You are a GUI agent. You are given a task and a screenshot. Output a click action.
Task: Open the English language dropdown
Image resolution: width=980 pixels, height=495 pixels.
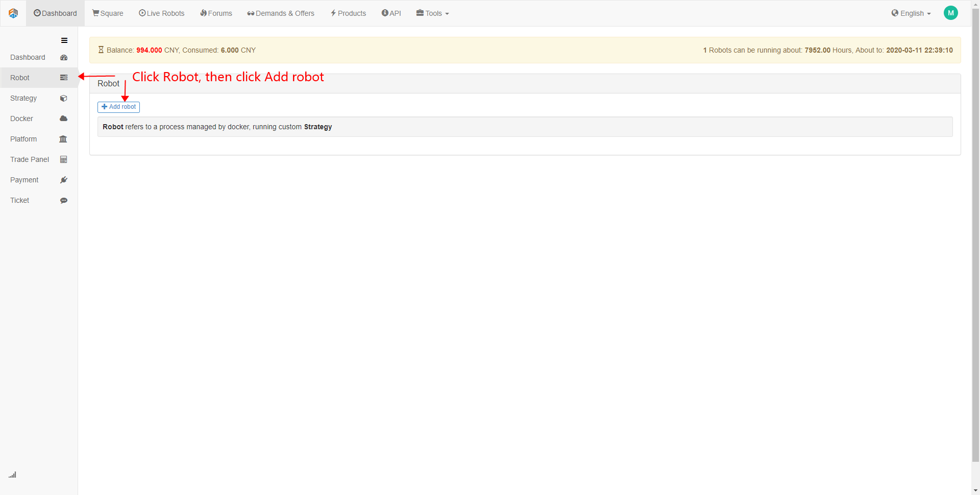click(x=911, y=13)
